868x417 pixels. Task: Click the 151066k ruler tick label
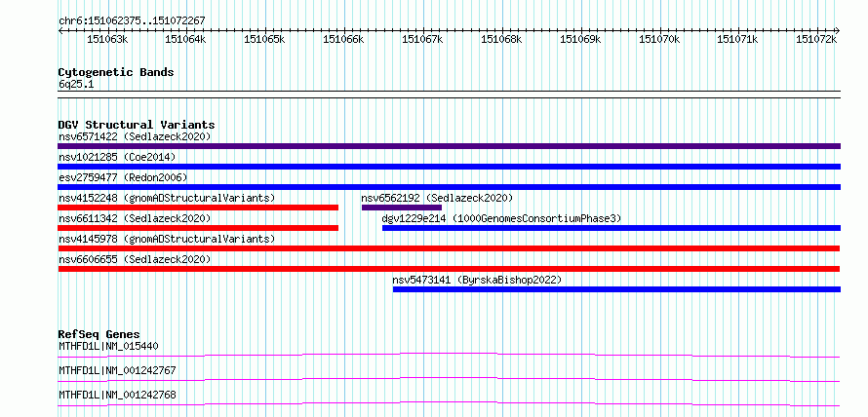[x=343, y=39]
